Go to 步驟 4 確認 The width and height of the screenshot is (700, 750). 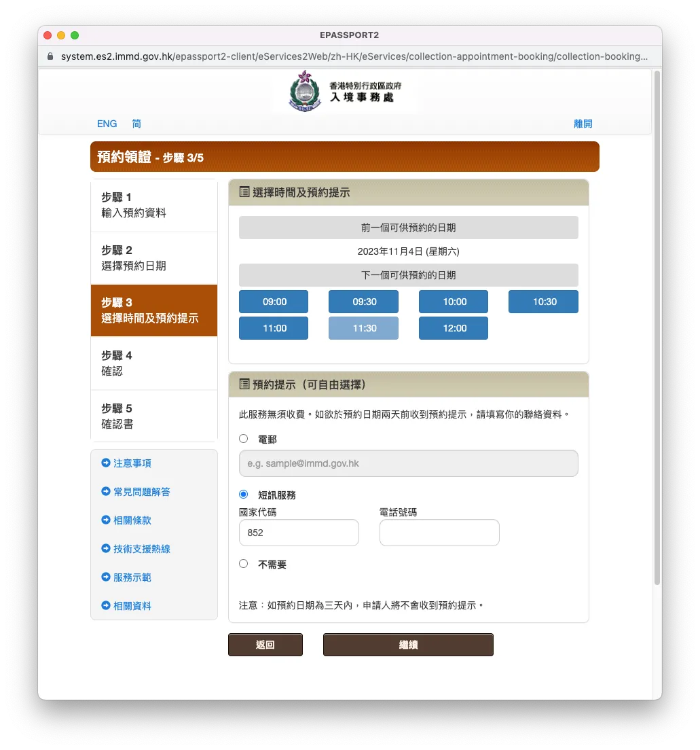point(154,363)
